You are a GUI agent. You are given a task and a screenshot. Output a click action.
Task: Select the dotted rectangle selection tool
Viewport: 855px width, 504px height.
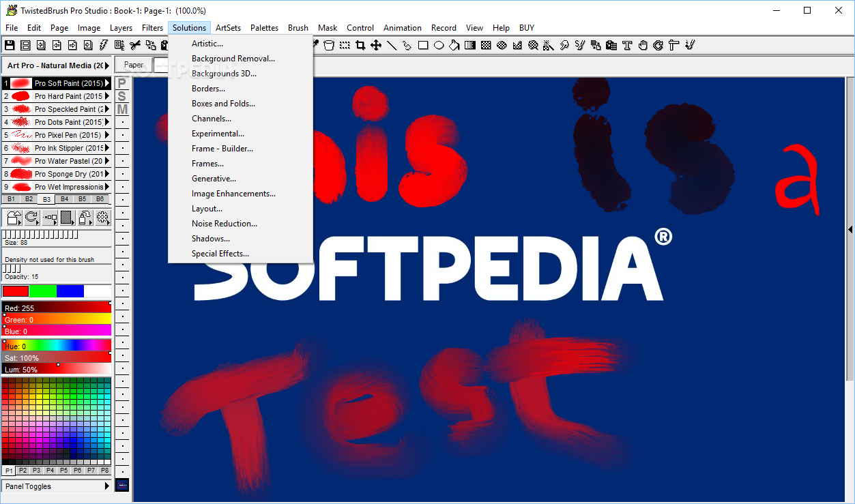(x=345, y=45)
